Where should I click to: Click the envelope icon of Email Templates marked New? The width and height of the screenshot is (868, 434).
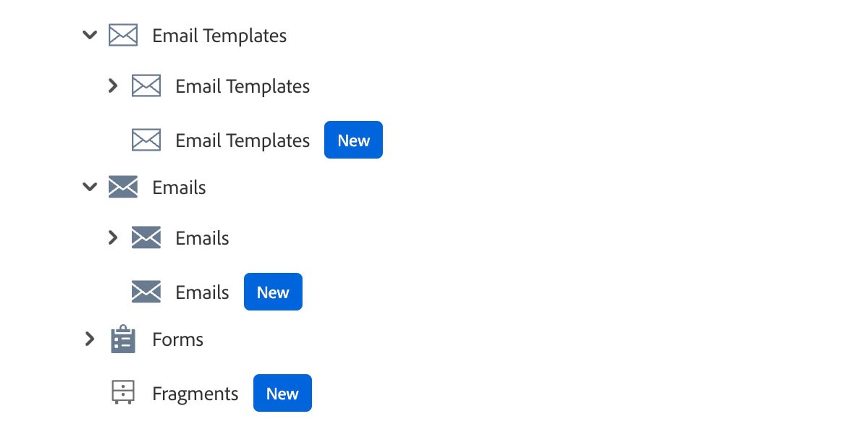pos(146,140)
